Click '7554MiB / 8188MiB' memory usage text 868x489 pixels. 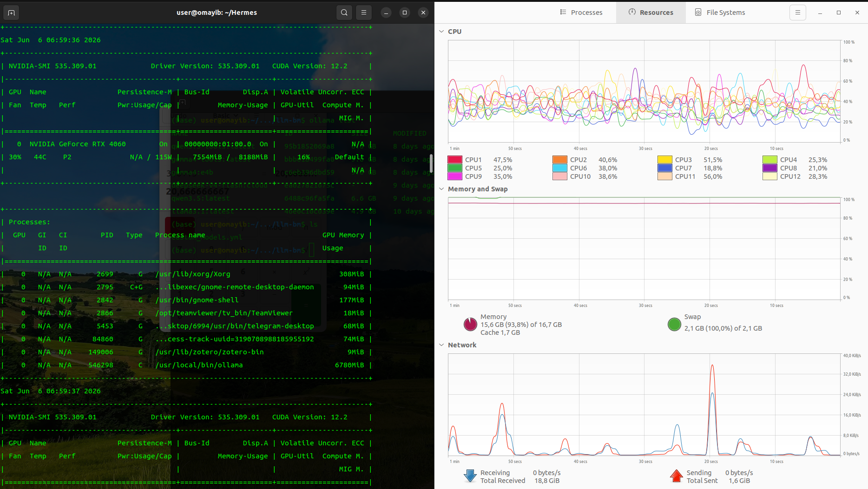(230, 157)
